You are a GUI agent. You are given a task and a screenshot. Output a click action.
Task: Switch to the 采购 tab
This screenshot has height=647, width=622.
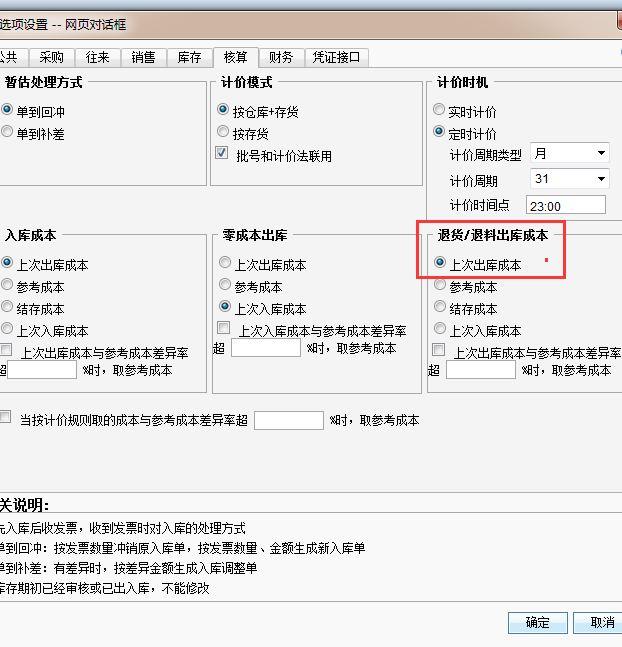click(52, 57)
